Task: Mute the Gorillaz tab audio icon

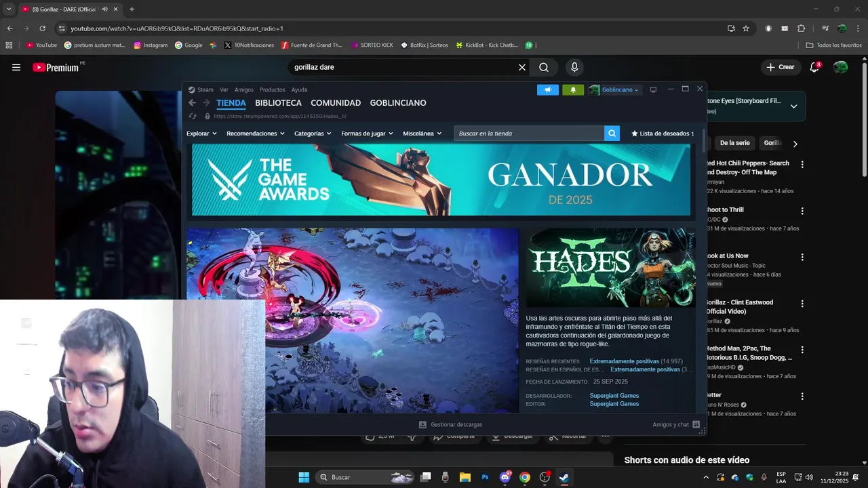Action: (105, 9)
